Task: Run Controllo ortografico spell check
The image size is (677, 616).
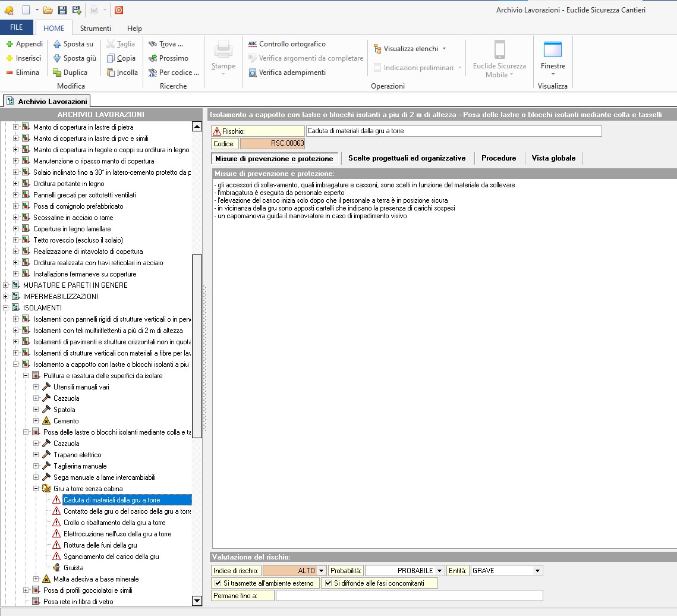Action: (287, 44)
